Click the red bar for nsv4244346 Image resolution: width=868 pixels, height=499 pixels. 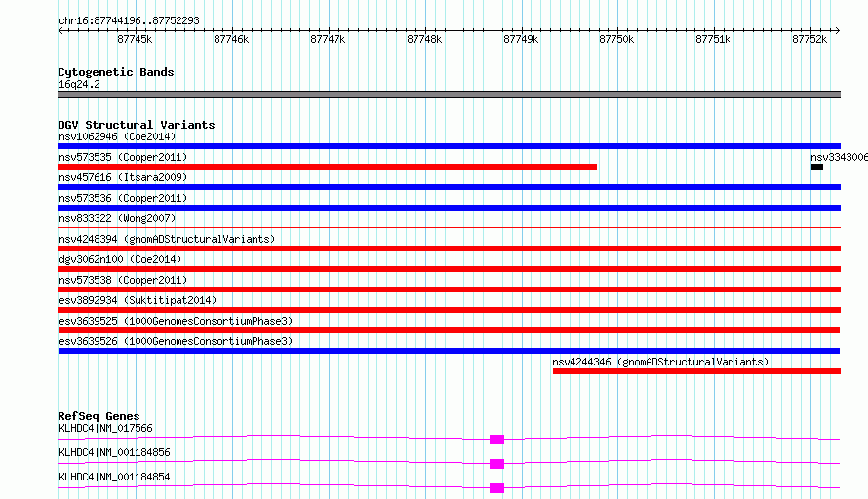click(x=696, y=371)
